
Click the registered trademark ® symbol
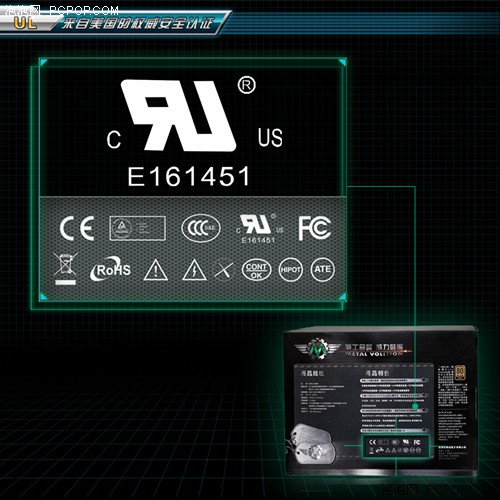[247, 85]
